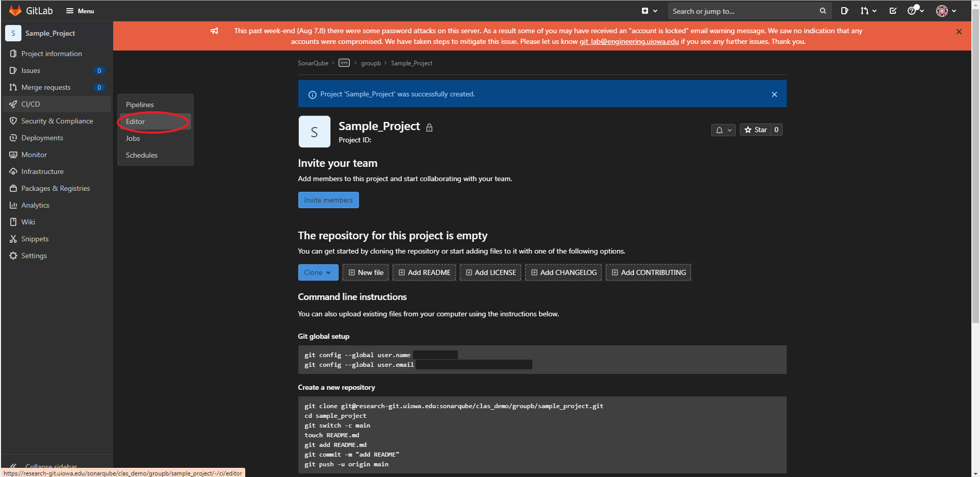Screen dimensions: 980x477
Task: Expand the user avatar profile menu
Action: [946, 11]
